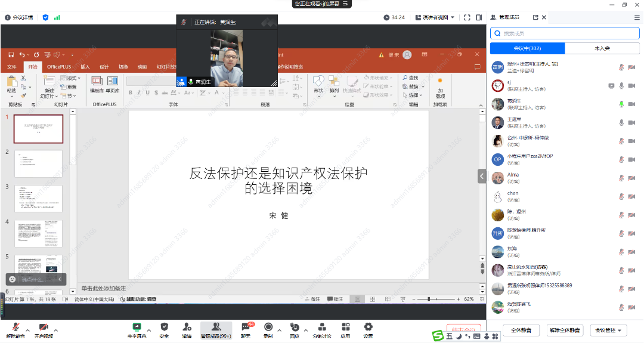Open the 聊天 chat icon
This screenshot has width=644, height=343.
pyautogui.click(x=246, y=327)
